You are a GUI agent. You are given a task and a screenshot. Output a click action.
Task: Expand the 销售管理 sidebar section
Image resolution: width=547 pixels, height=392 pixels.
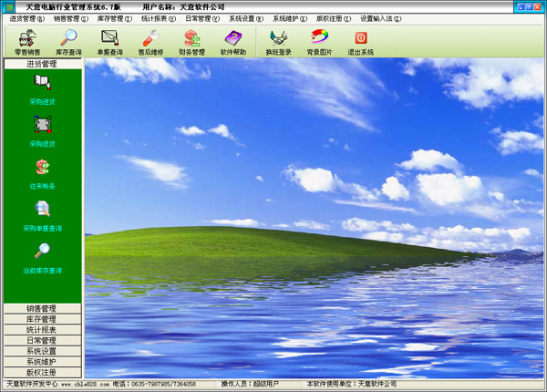tap(42, 308)
